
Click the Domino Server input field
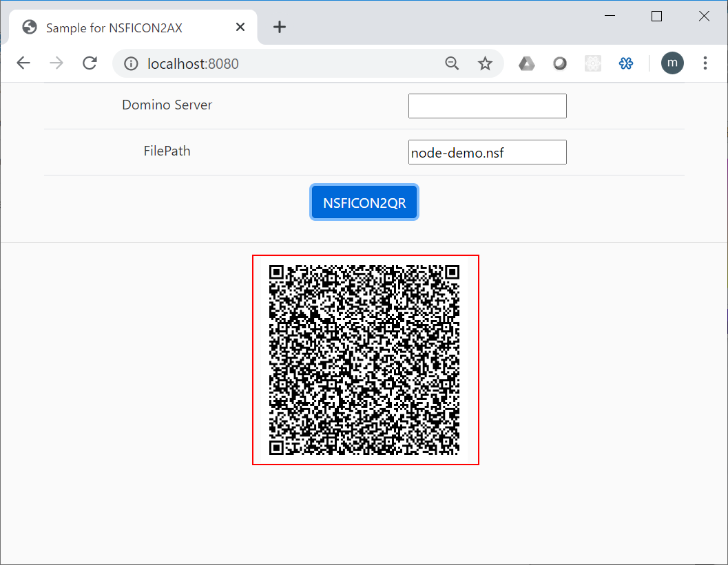[488, 106]
